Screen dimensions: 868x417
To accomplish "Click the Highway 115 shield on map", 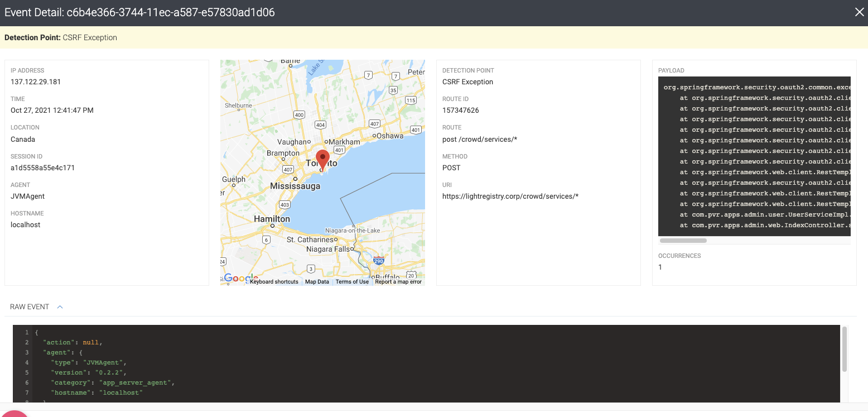I will 411,100.
